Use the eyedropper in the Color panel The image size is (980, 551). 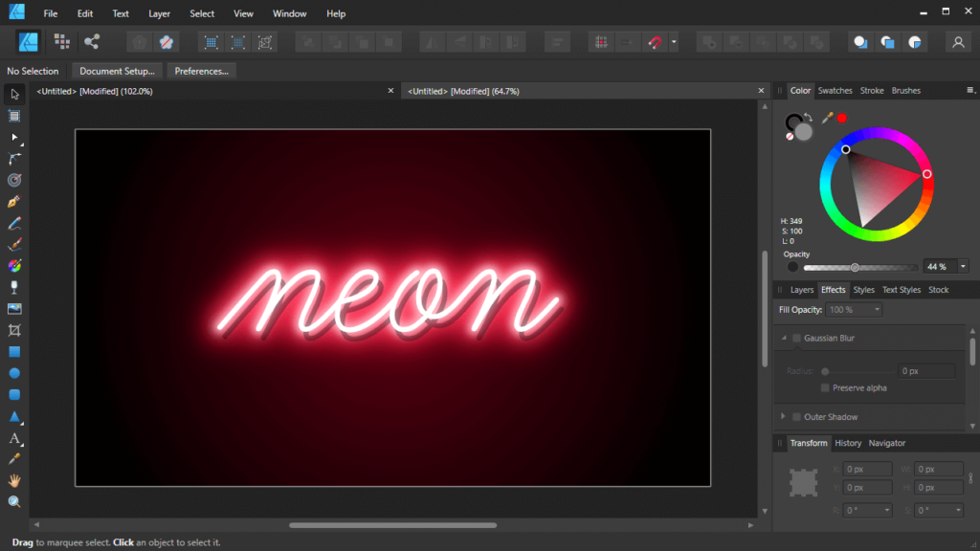coord(827,119)
